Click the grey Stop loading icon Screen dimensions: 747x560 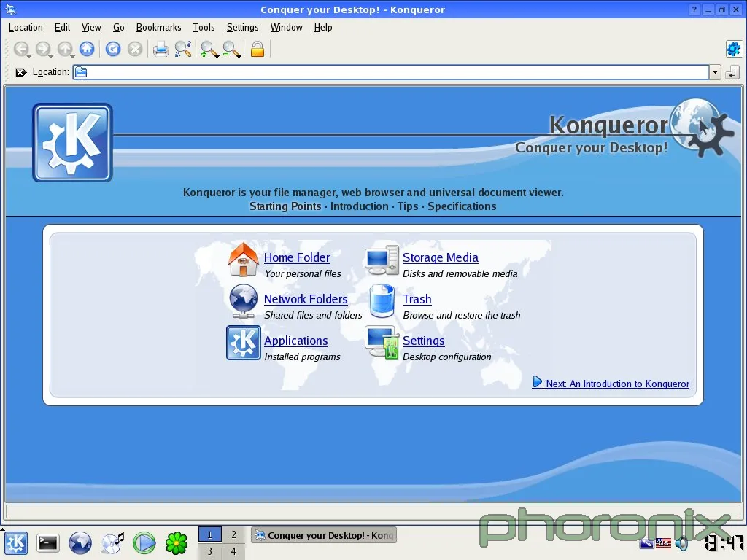point(135,49)
